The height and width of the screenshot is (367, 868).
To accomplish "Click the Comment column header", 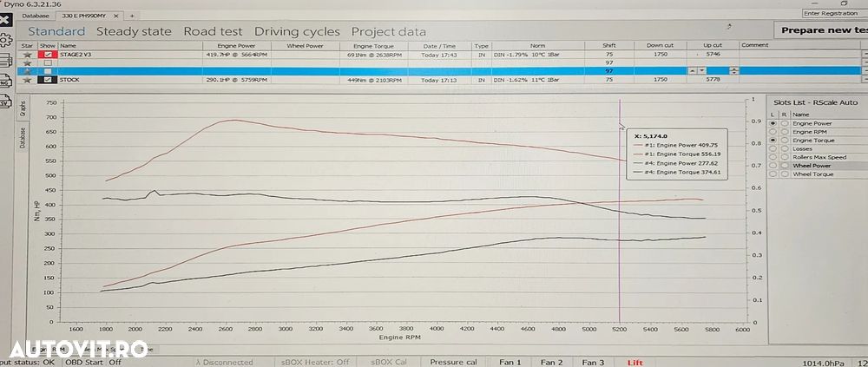I will tap(800, 45).
